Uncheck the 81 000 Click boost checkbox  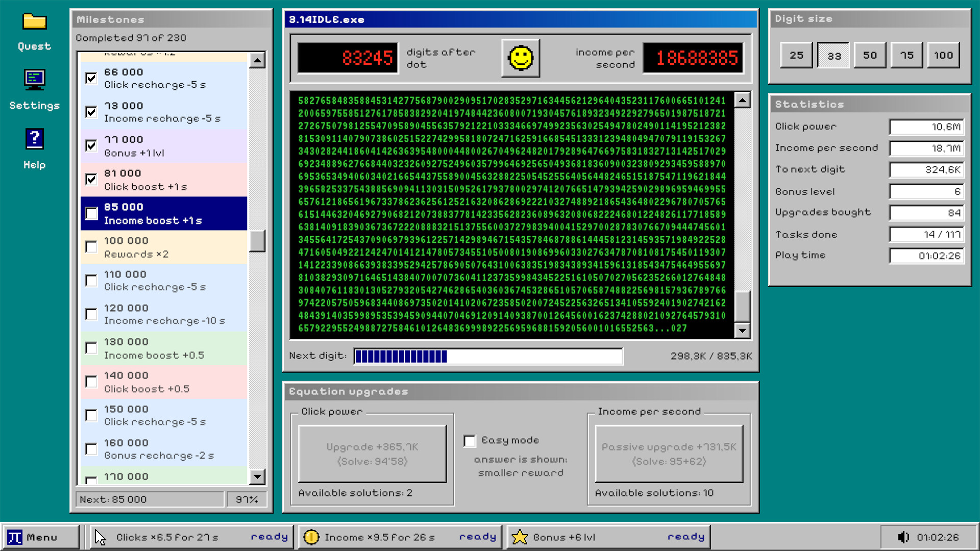(x=91, y=180)
